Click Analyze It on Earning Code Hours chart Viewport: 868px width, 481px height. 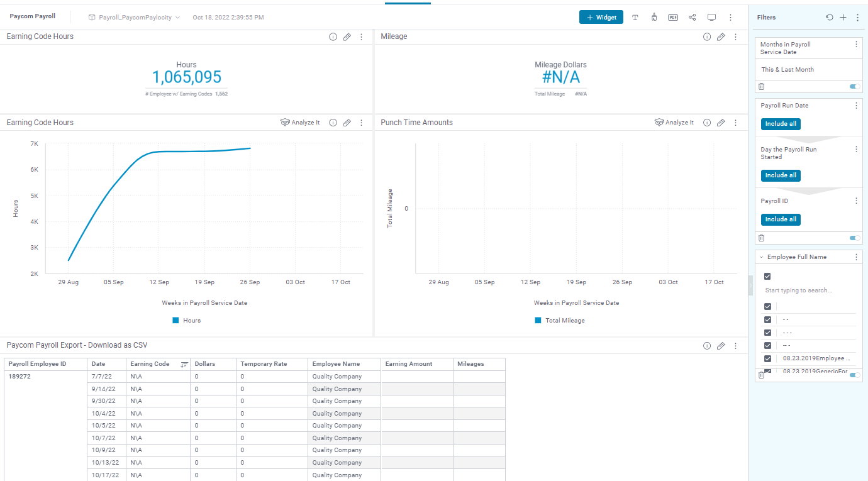click(x=300, y=123)
